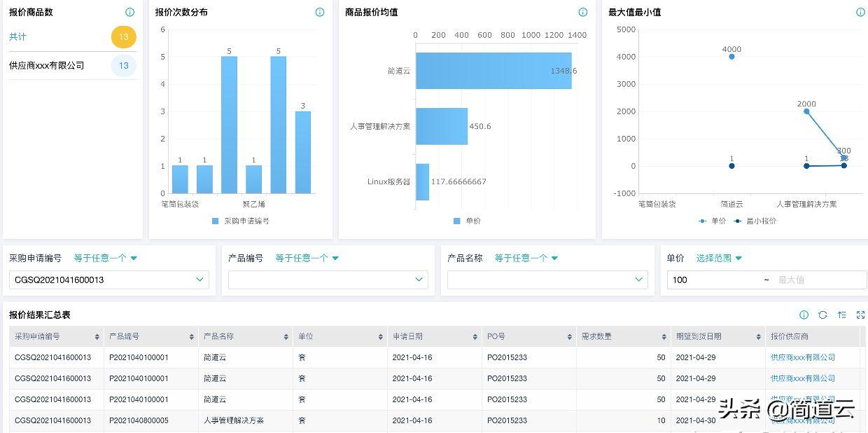The image size is (868, 433).
Task: Refresh the 报价结果汇总表 data
Action: (823, 315)
